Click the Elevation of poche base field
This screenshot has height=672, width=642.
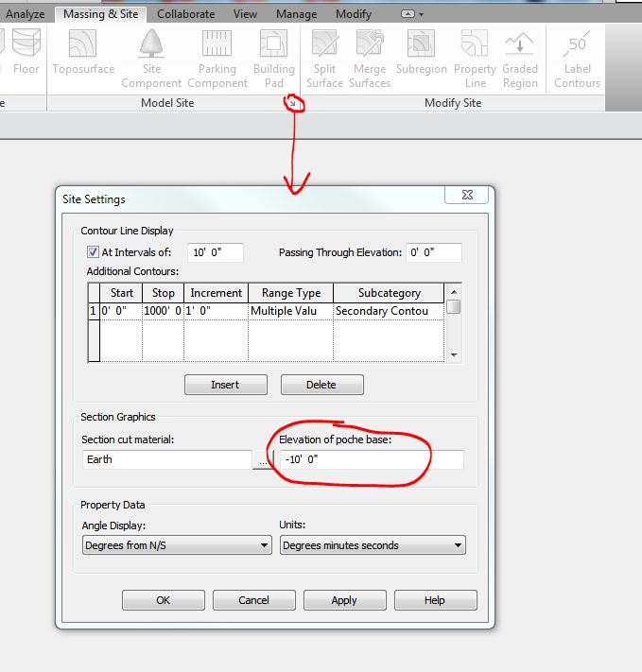click(x=372, y=459)
